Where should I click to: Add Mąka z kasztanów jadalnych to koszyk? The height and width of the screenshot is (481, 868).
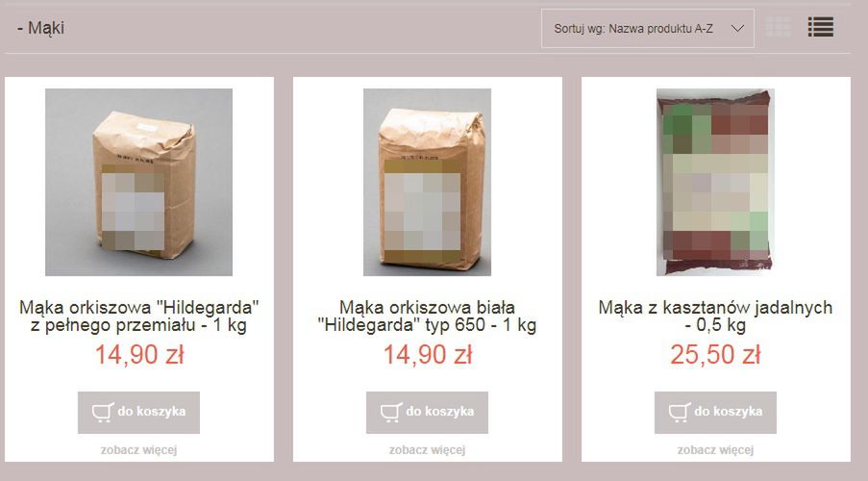715,413
